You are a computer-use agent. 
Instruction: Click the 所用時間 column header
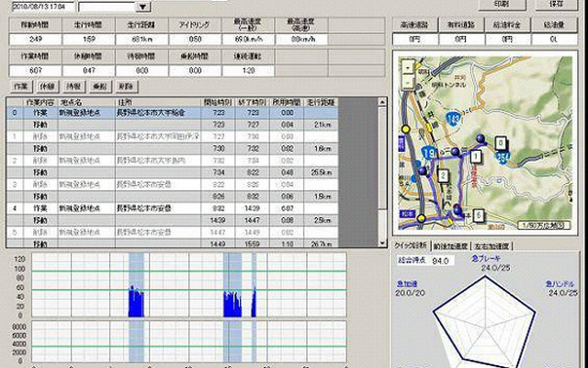(x=287, y=102)
